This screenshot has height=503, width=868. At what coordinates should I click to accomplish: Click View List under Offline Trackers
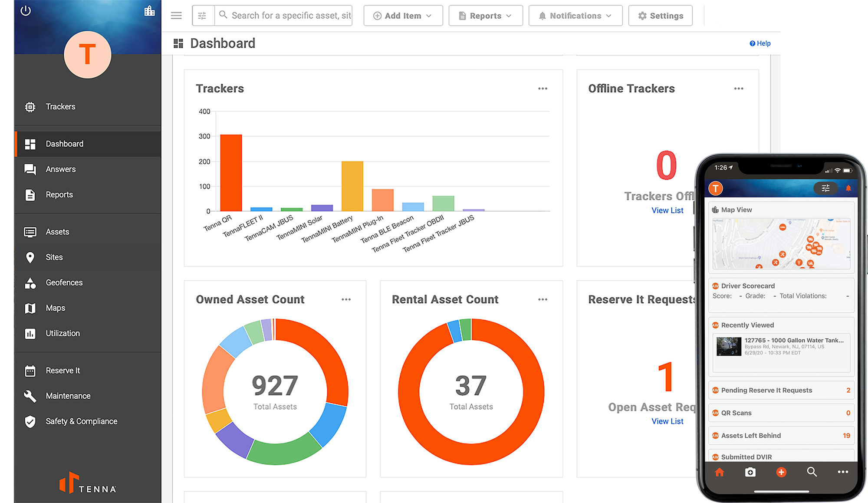coord(667,210)
